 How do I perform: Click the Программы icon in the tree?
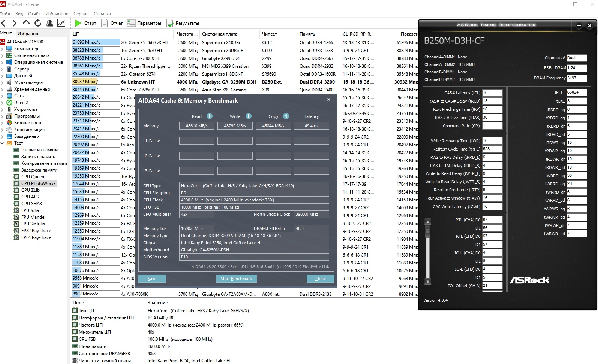9,116
